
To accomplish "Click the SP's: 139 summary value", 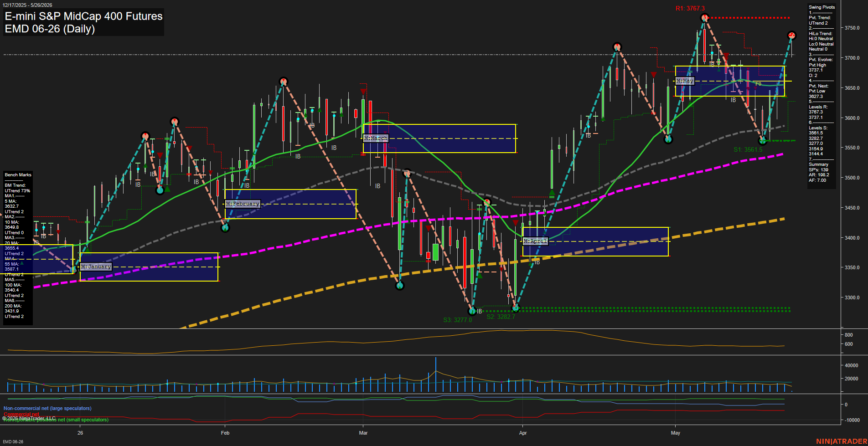I will (x=819, y=170).
